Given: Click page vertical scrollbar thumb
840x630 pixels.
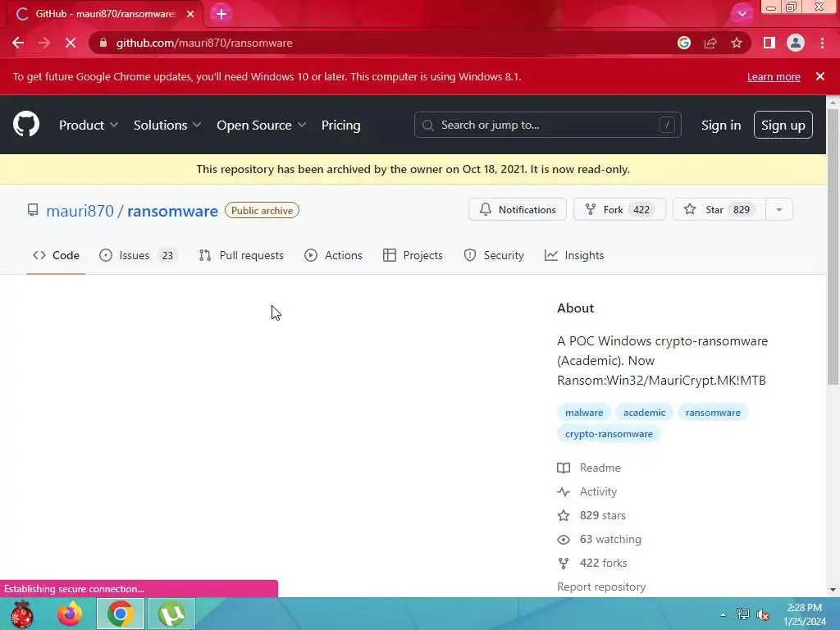Looking at the screenshot, I should 833,246.
